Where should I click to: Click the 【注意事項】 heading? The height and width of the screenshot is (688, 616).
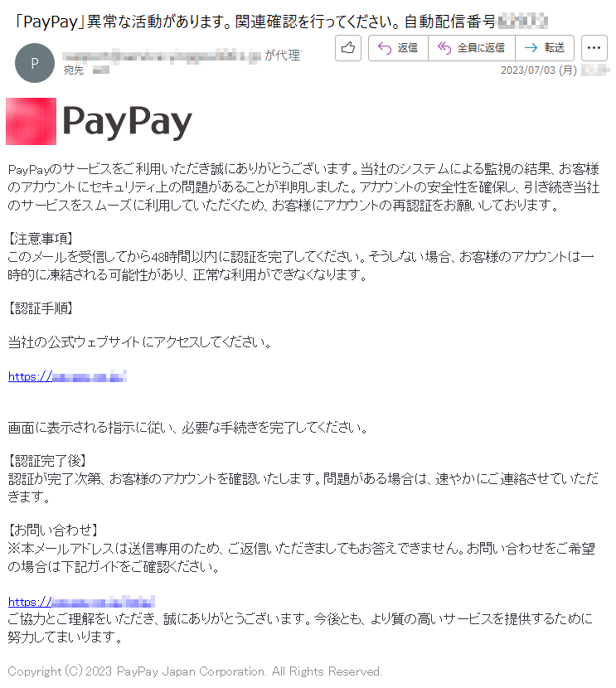[40, 239]
